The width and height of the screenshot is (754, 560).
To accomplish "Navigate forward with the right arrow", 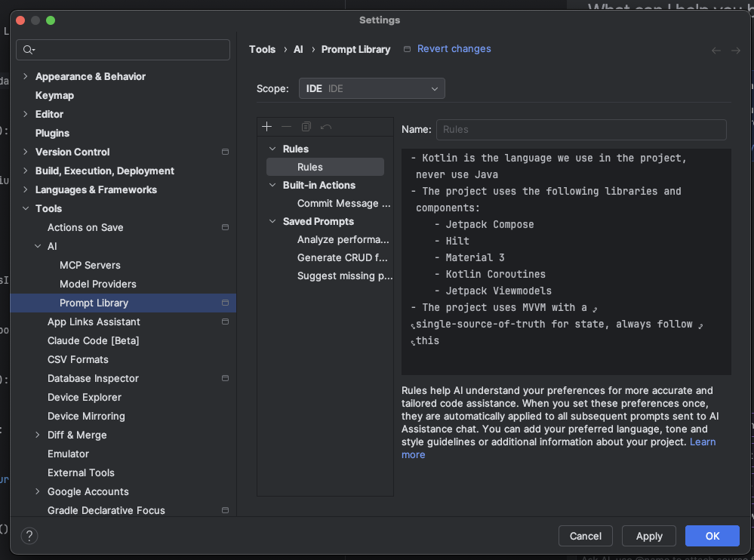I will point(736,51).
